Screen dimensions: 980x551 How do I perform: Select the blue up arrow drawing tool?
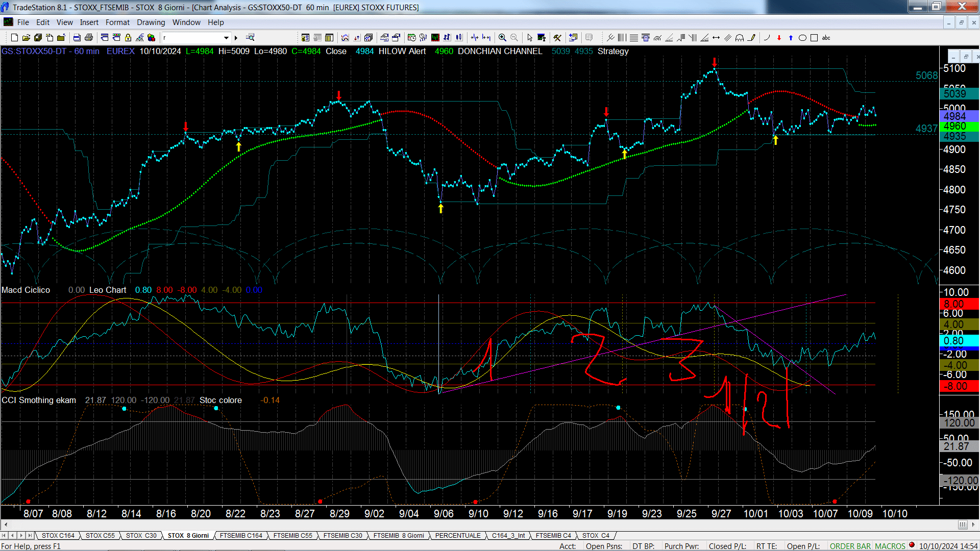click(791, 37)
